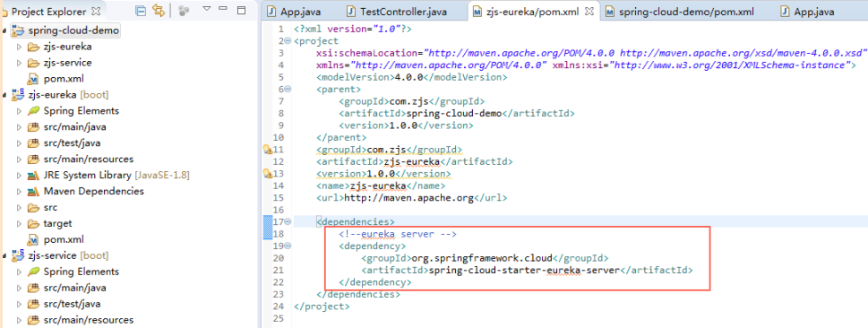Expand zjs-eureka folder under spring-cloud-demo

(20, 47)
